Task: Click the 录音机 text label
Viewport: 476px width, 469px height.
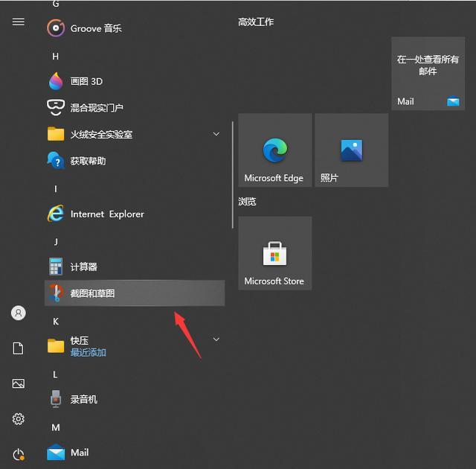Action: coord(84,399)
